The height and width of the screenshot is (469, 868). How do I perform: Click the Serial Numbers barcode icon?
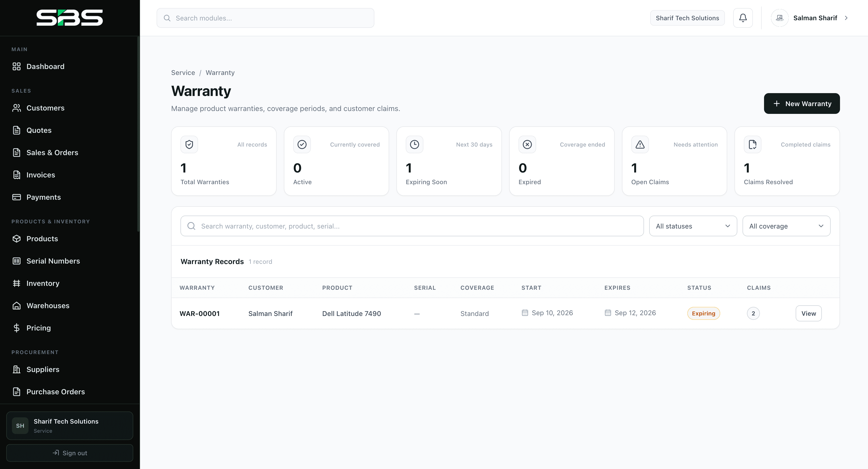(x=17, y=261)
